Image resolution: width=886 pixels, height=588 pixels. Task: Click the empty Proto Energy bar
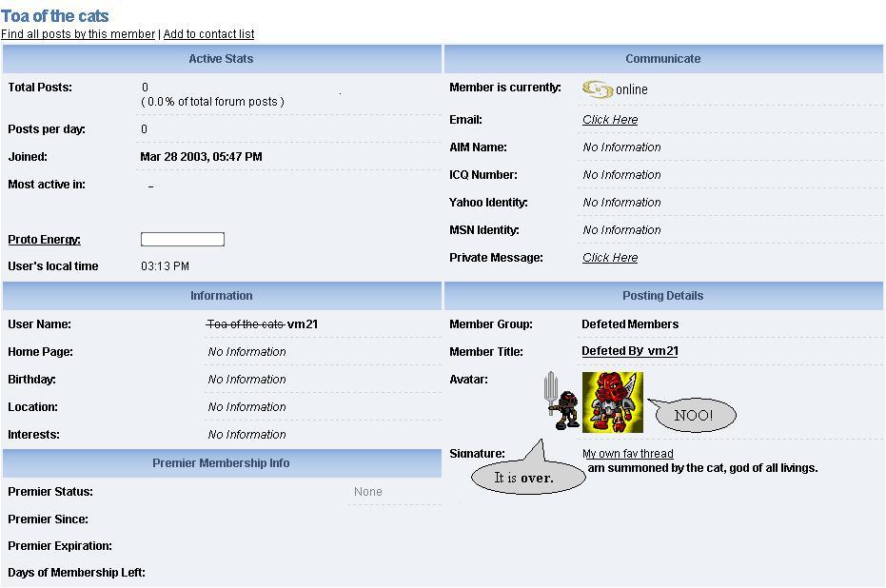click(x=183, y=240)
